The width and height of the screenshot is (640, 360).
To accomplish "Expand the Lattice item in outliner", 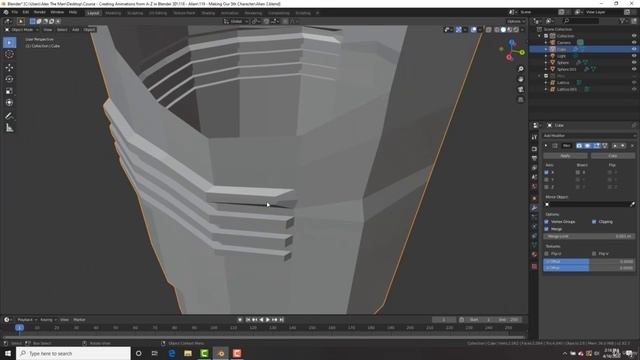I will (546, 82).
